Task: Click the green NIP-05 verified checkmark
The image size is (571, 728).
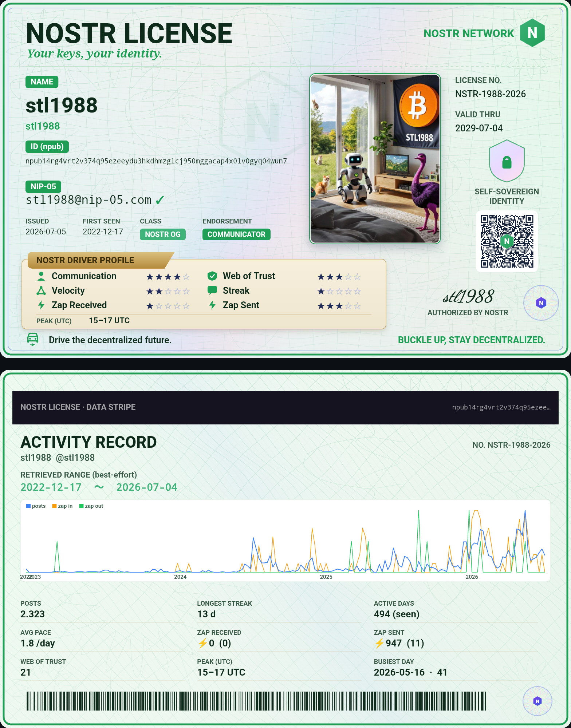Action: click(160, 200)
